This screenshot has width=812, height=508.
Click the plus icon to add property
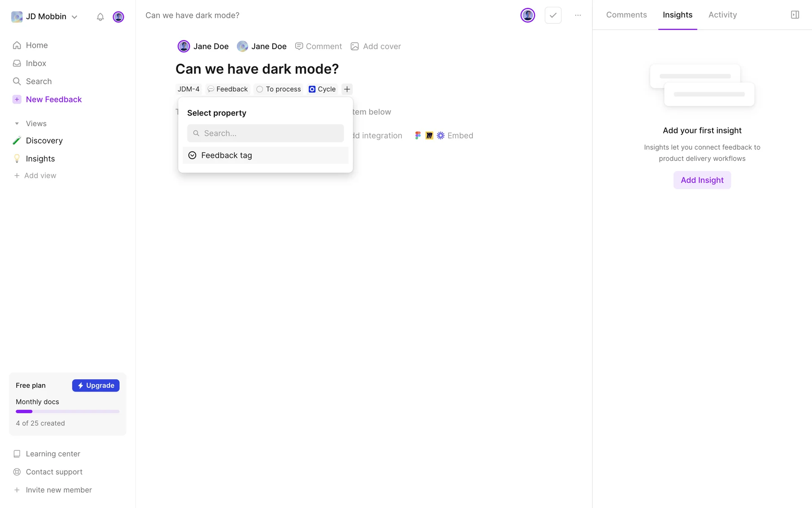(x=347, y=89)
